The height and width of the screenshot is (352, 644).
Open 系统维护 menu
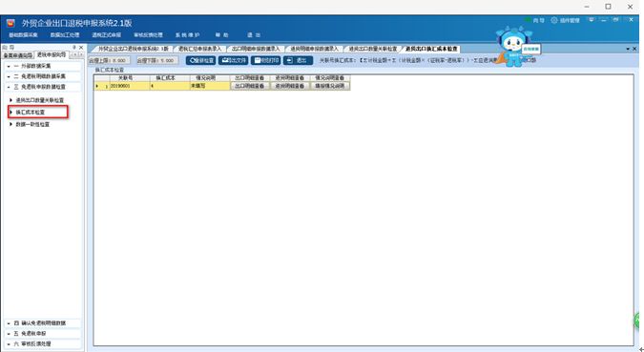(x=187, y=35)
